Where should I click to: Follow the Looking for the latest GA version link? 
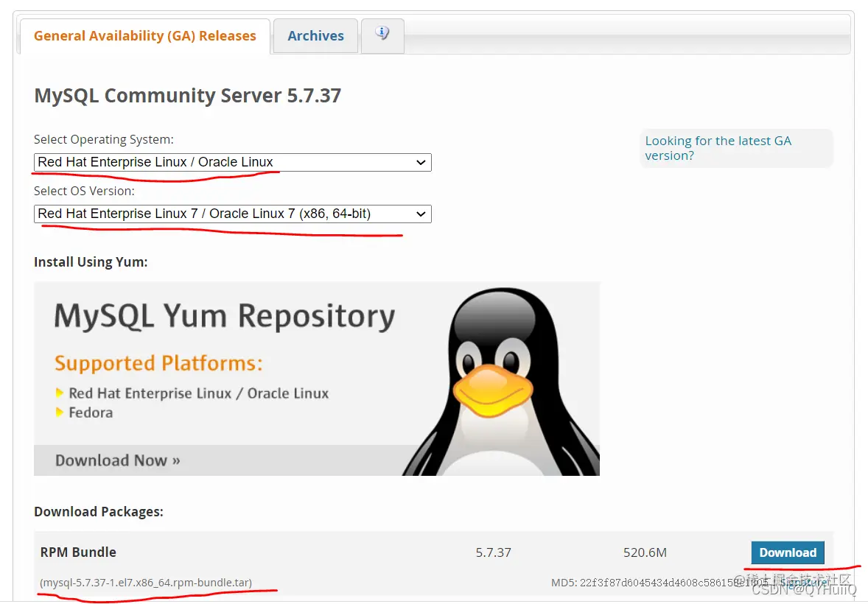pyautogui.click(x=718, y=148)
